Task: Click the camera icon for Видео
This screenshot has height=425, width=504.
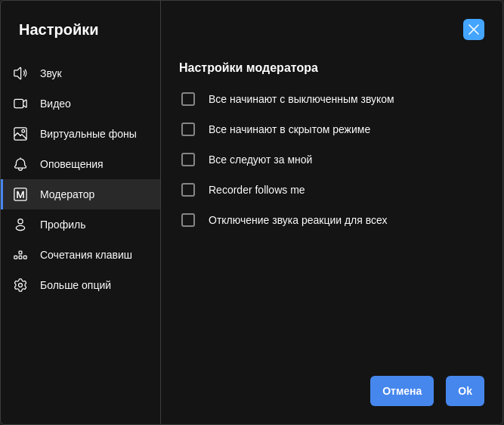Action: click(20, 104)
